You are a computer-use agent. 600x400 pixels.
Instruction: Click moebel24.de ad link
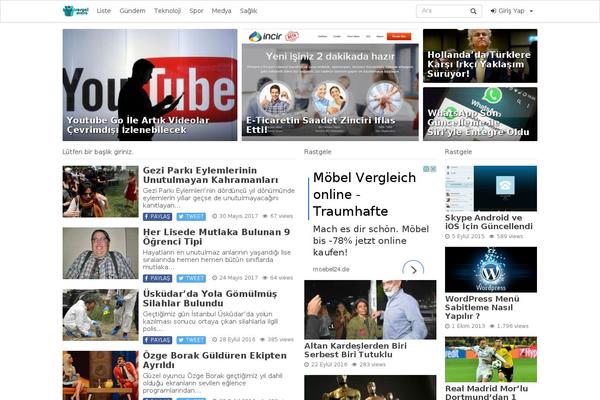pyautogui.click(x=331, y=269)
